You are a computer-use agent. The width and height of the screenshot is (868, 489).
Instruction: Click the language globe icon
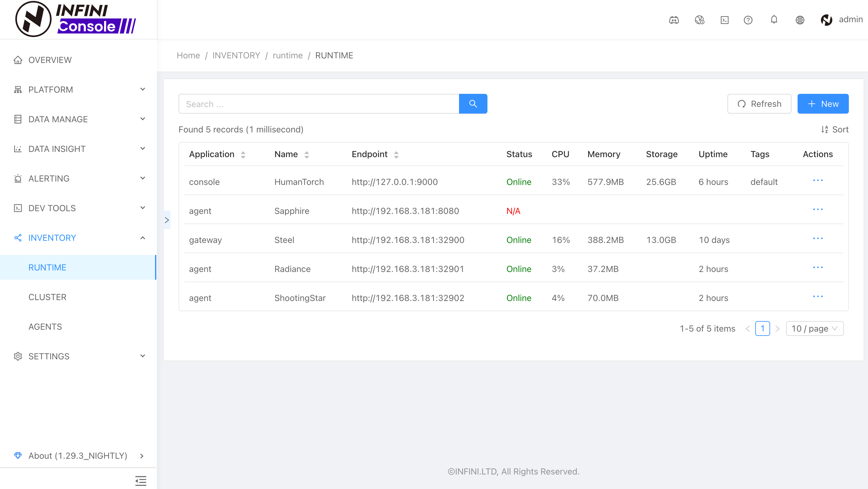click(800, 20)
